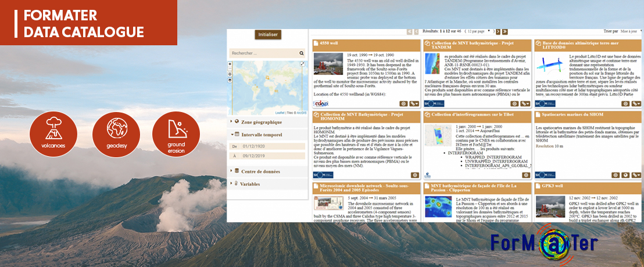
Task: Open the 12 par page dropdown
Action: click(480, 31)
